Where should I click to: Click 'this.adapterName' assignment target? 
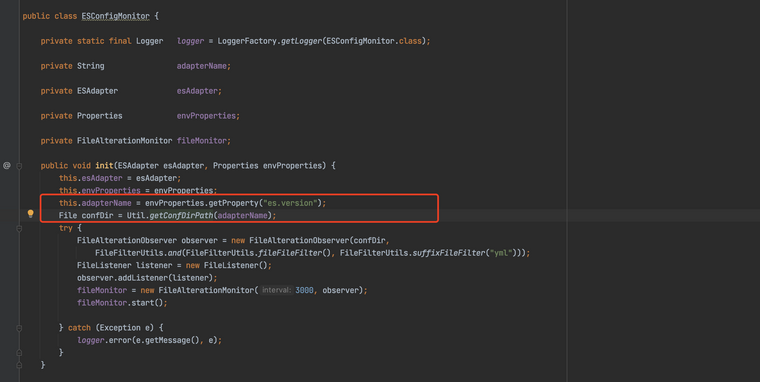(x=95, y=203)
